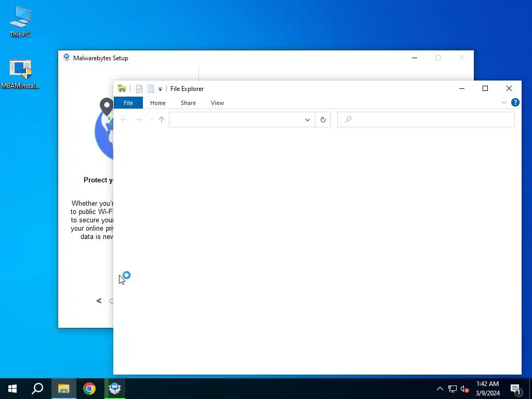532x399 pixels.
Task: Open taskbar search
Action: (37, 389)
